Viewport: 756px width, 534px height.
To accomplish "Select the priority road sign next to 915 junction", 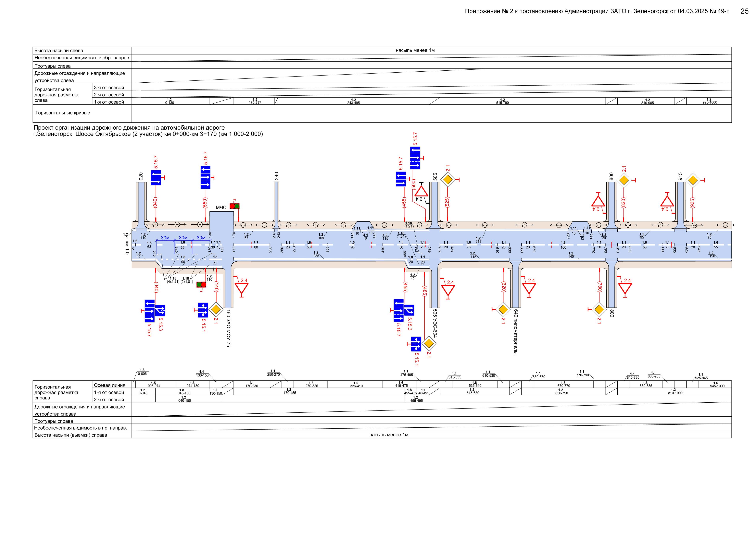I will point(693,180).
